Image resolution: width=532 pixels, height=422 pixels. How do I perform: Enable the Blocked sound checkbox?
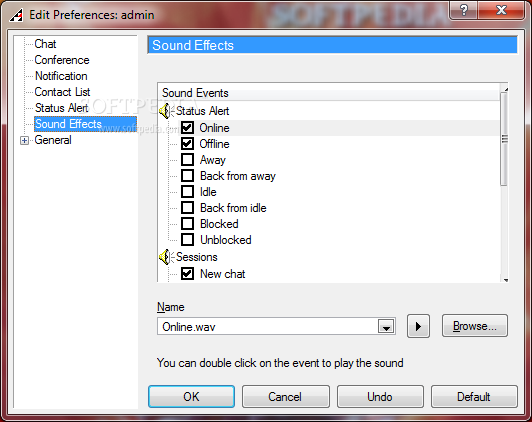[187, 224]
